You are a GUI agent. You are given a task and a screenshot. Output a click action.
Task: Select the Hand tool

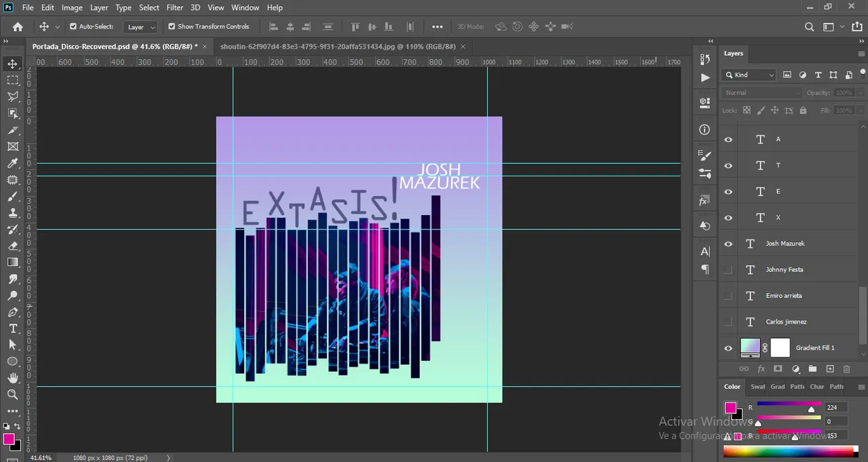pyautogui.click(x=13, y=378)
